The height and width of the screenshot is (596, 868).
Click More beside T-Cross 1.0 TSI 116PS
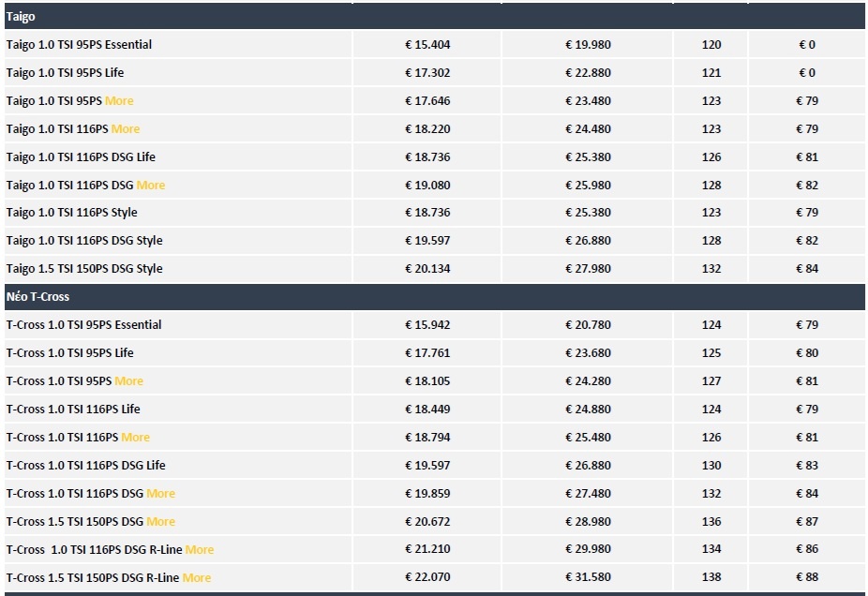(x=136, y=438)
